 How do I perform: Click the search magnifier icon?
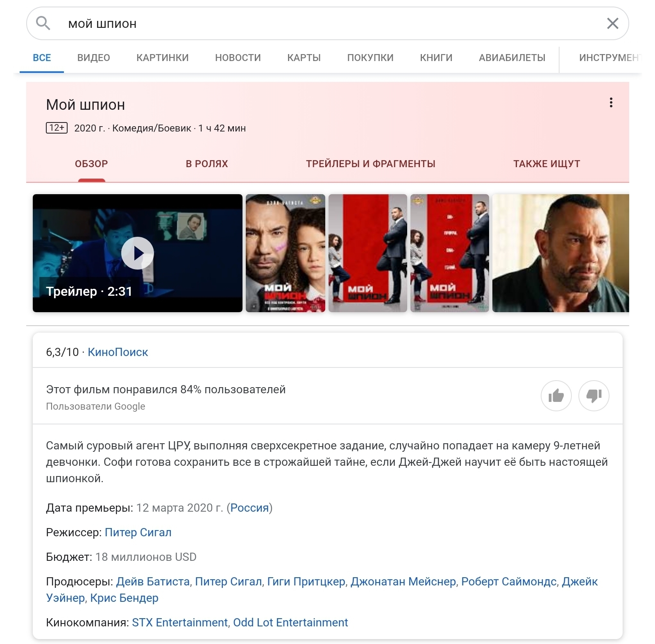pos(43,23)
